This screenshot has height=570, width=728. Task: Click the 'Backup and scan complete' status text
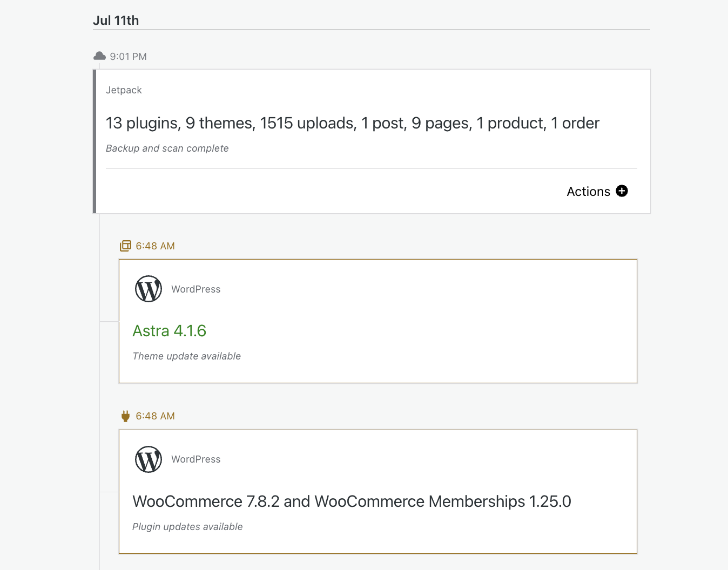click(x=167, y=148)
